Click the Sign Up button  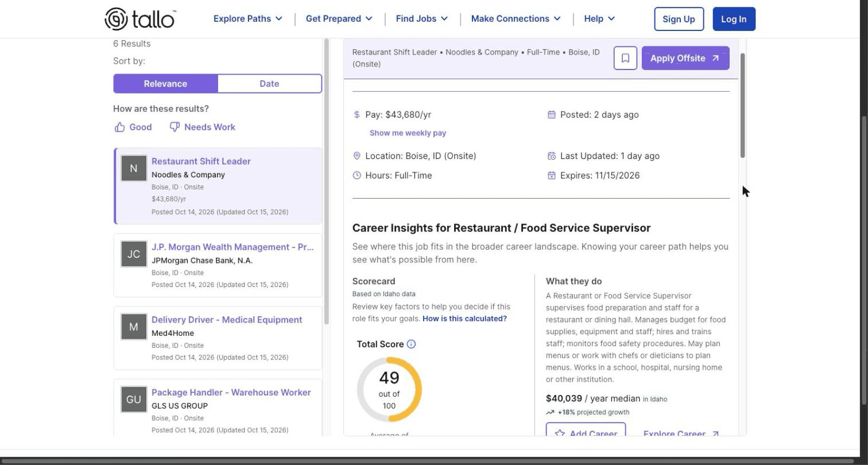[x=679, y=19]
